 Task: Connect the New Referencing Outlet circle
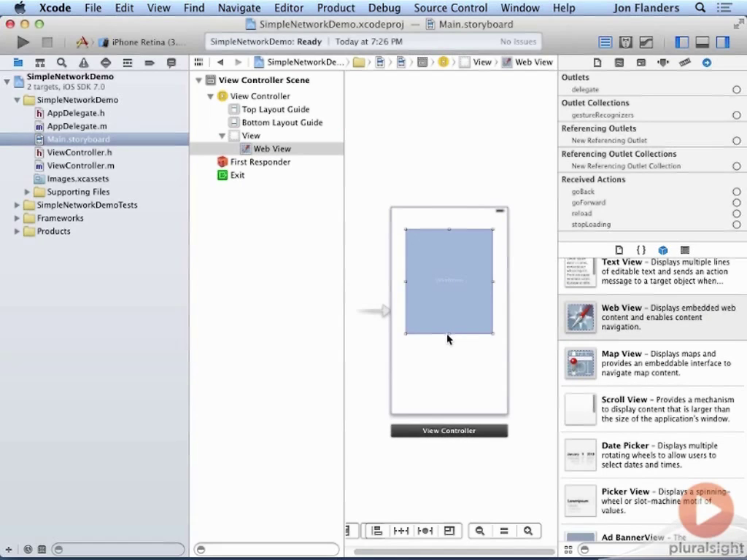(x=737, y=141)
